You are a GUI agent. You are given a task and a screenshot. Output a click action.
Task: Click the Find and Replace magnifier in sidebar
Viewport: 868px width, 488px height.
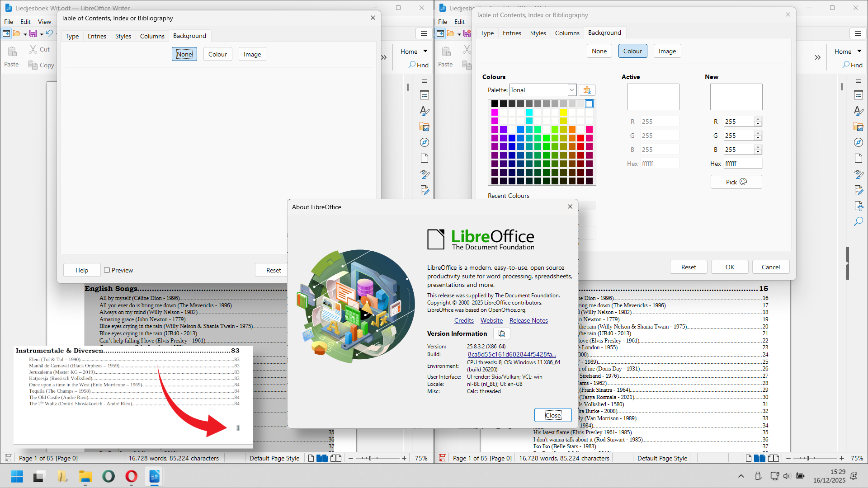coord(859,222)
